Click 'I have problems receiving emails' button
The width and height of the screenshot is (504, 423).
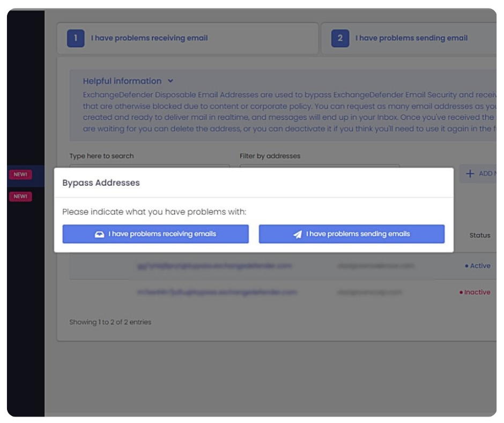point(155,234)
